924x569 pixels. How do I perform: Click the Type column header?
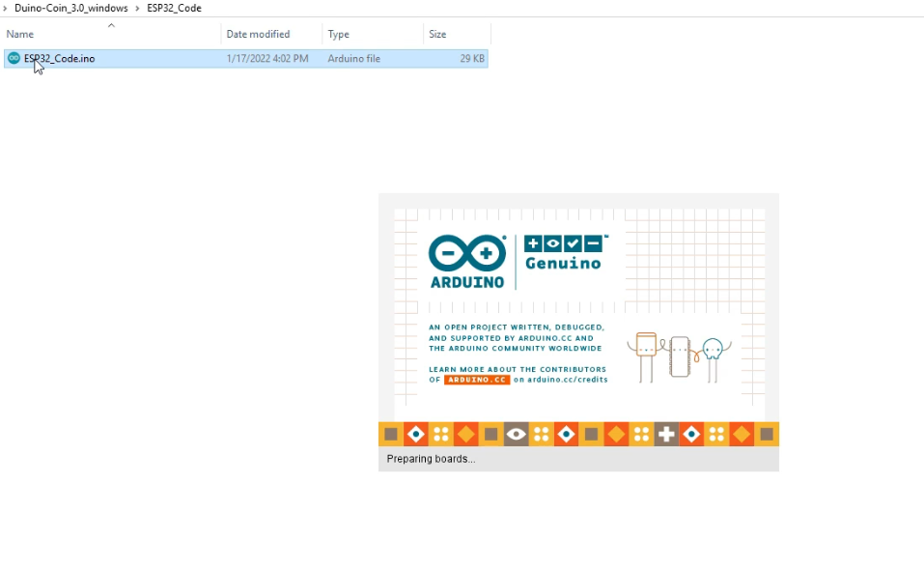point(338,34)
